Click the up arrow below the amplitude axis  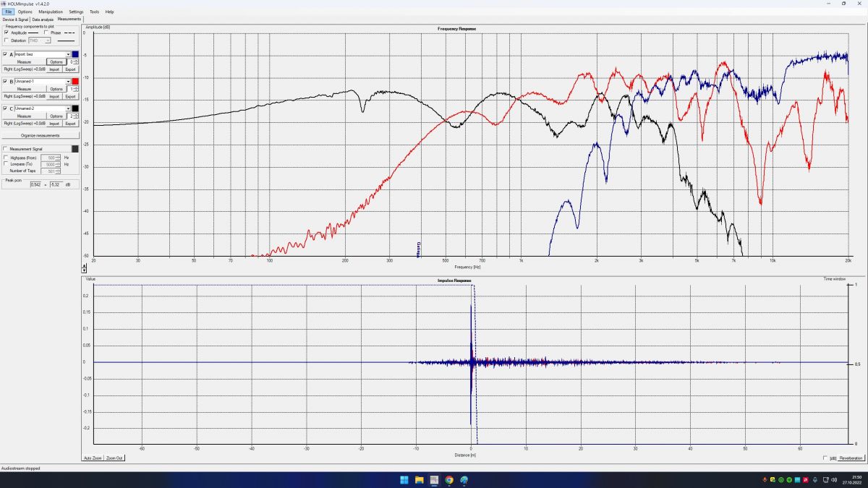(85, 266)
